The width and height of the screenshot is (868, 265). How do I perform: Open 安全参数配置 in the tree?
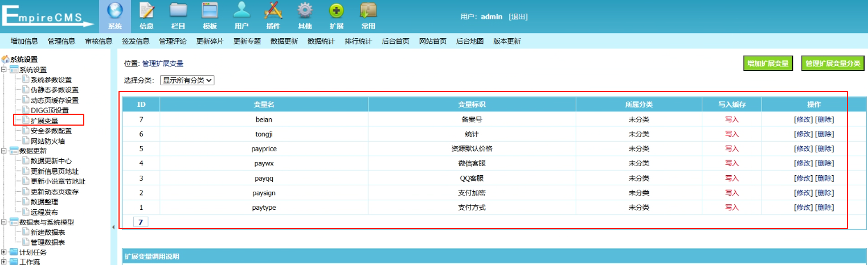point(51,131)
